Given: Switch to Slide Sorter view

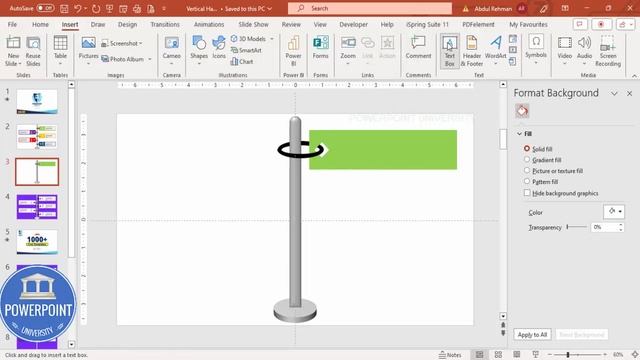Looking at the screenshot, I should 498,355.
